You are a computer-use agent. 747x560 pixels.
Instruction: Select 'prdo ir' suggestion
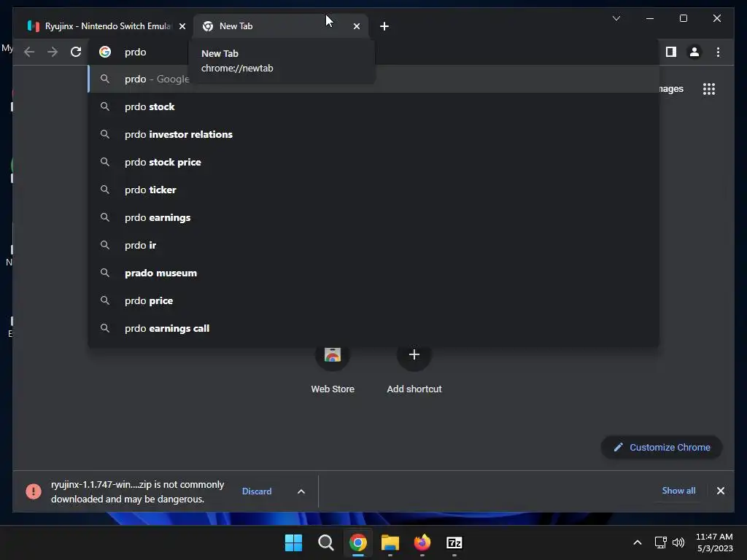pyautogui.click(x=373, y=245)
